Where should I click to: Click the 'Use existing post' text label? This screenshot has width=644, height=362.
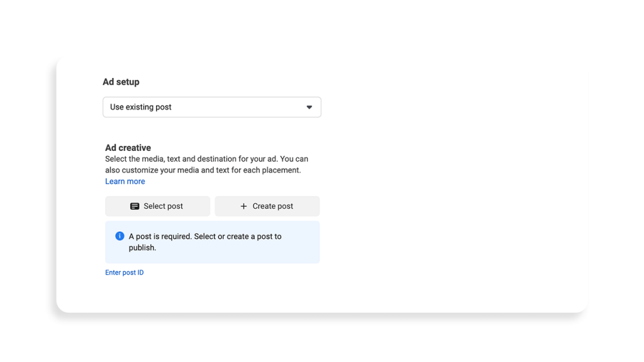coord(141,107)
